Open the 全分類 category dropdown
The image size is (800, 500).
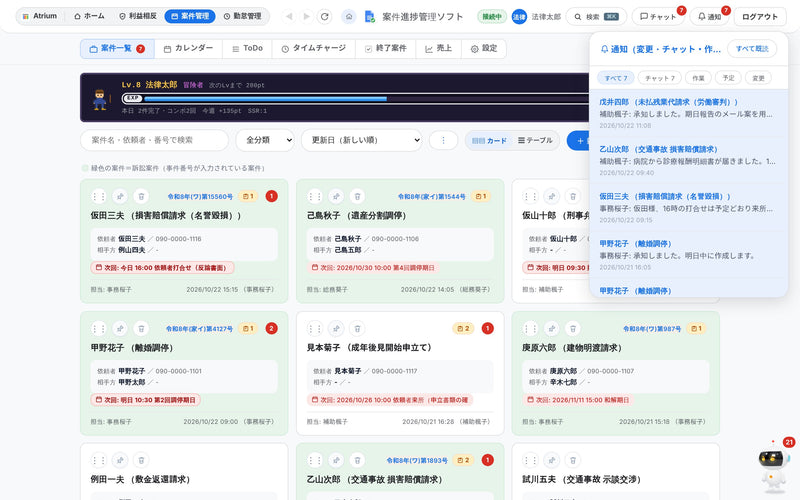coord(265,140)
